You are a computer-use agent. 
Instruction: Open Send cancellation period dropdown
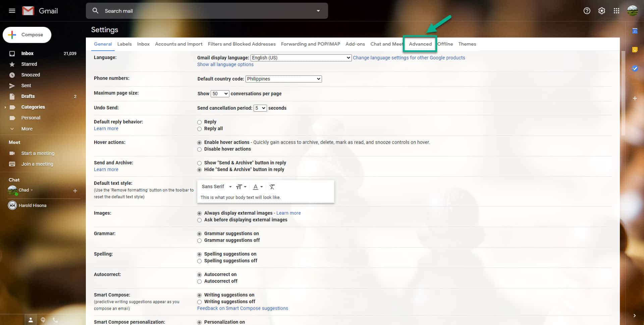260,108
